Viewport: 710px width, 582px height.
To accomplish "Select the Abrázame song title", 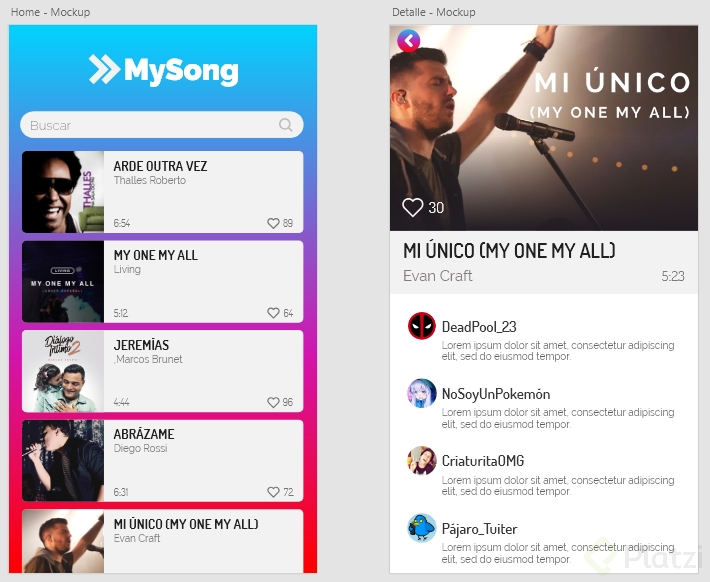I will pos(144,434).
